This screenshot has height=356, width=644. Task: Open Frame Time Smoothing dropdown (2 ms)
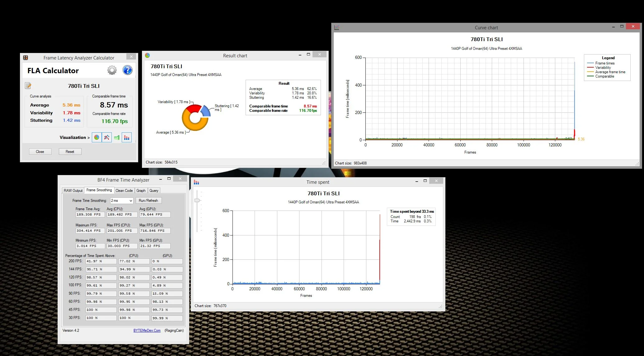pos(122,201)
